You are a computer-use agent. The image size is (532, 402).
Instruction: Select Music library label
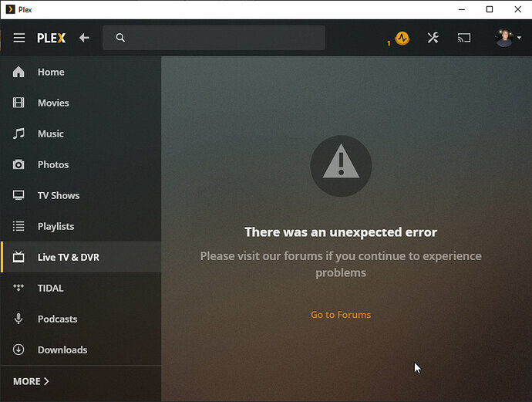point(51,133)
